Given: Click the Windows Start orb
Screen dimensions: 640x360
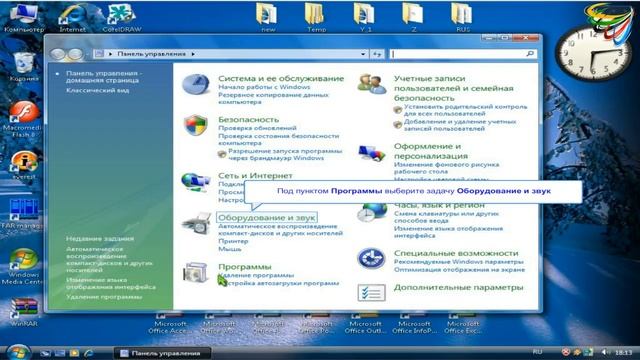Looking at the screenshot, I should [18, 352].
